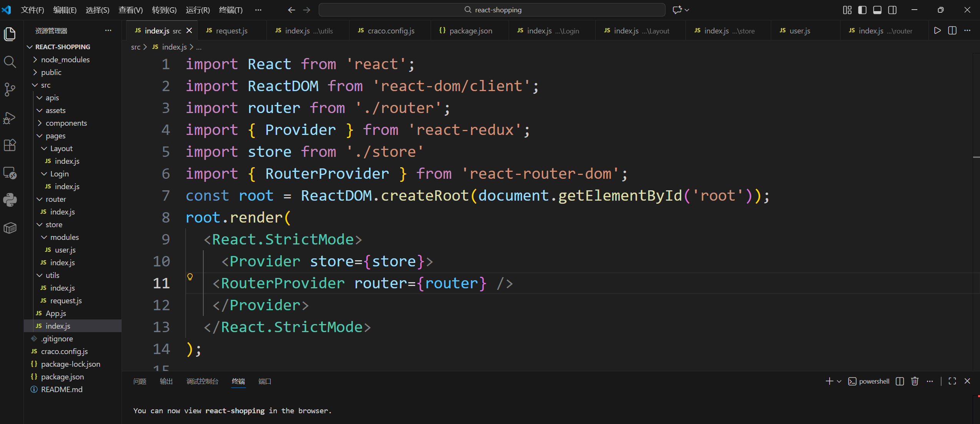
Task: Expand the node_modules folder
Action: pos(65,60)
